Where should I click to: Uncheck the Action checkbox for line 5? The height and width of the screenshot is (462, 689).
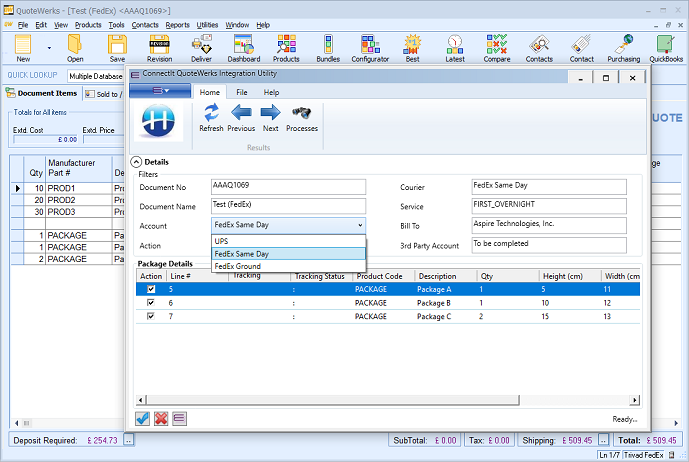click(152, 289)
